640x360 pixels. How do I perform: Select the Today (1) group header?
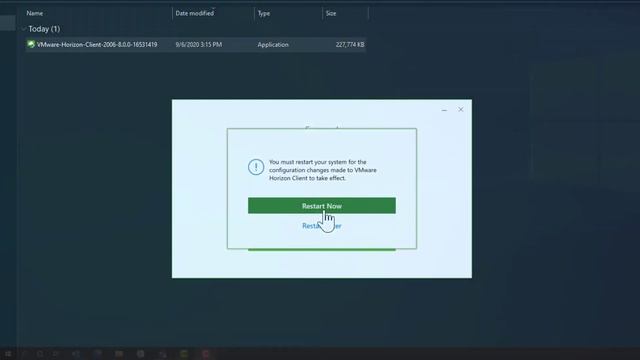tap(44, 29)
